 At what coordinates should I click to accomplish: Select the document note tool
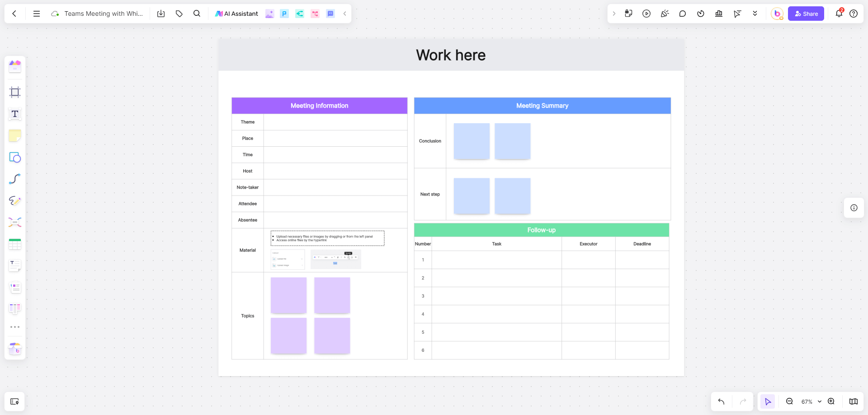tap(15, 266)
